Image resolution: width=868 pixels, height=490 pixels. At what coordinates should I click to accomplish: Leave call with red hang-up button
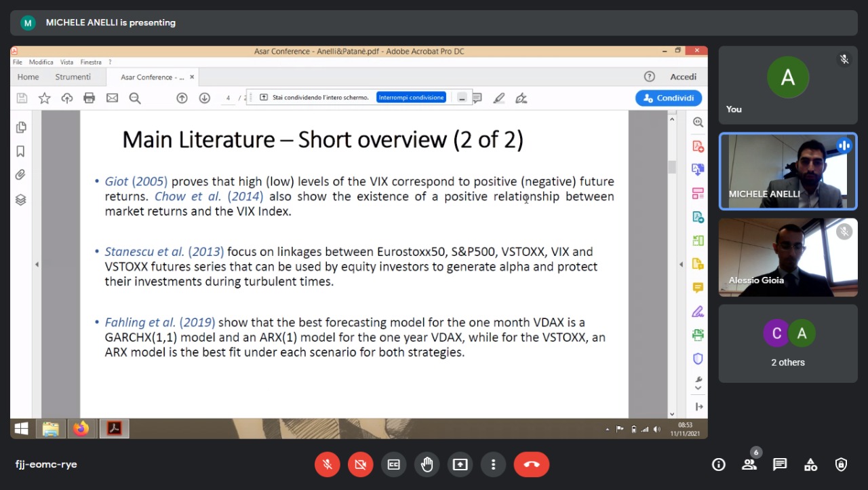tap(532, 464)
